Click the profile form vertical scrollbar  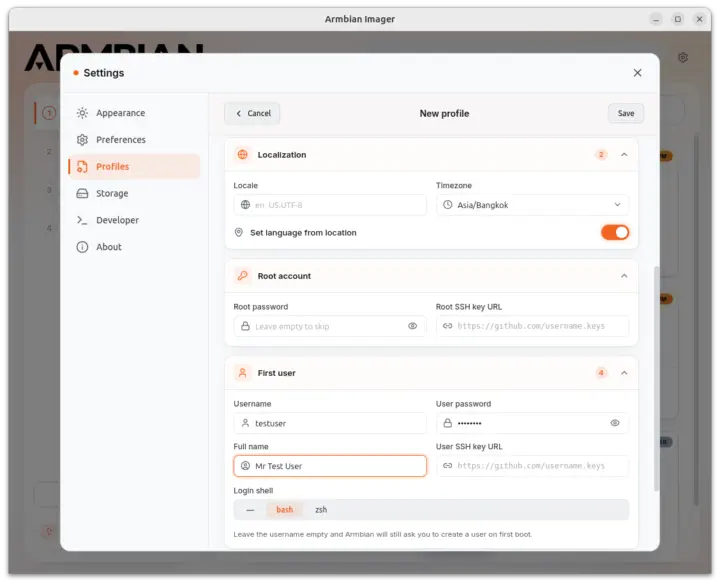[x=656, y=379]
